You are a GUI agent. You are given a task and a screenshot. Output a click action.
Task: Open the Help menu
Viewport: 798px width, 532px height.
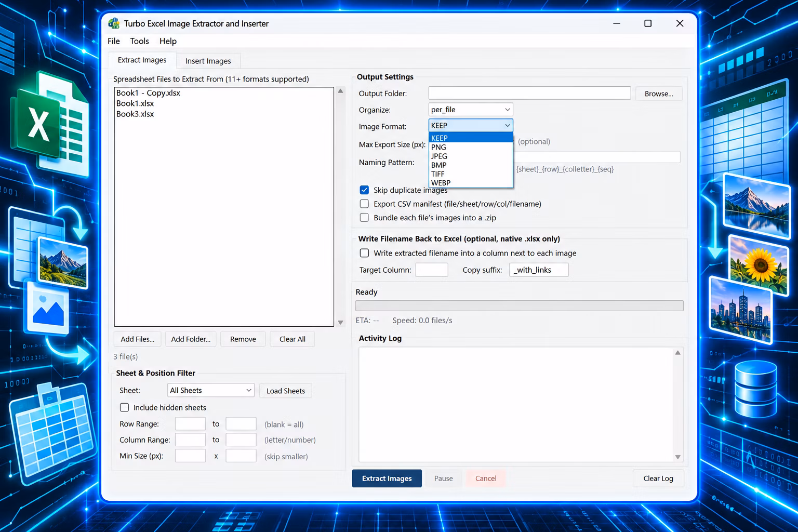coord(168,41)
